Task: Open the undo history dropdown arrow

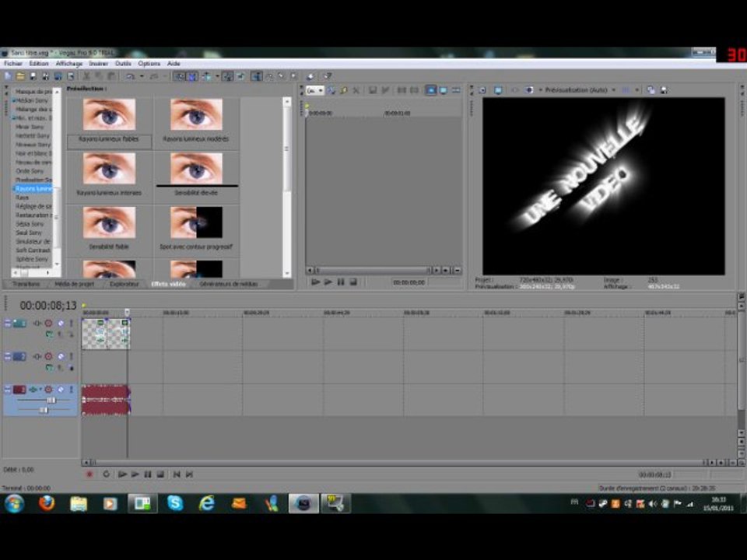Action: coord(142,76)
